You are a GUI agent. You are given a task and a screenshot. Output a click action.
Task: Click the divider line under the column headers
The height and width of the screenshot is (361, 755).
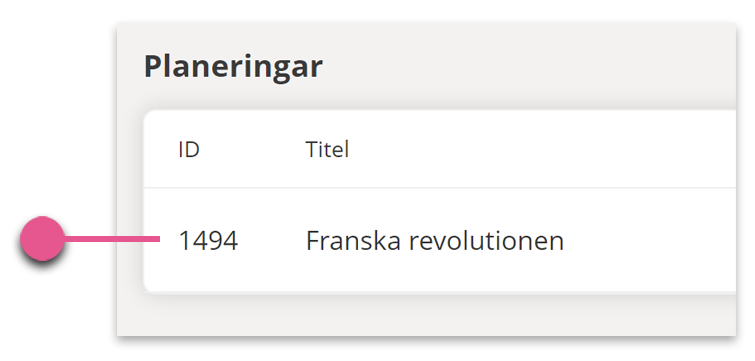440,187
